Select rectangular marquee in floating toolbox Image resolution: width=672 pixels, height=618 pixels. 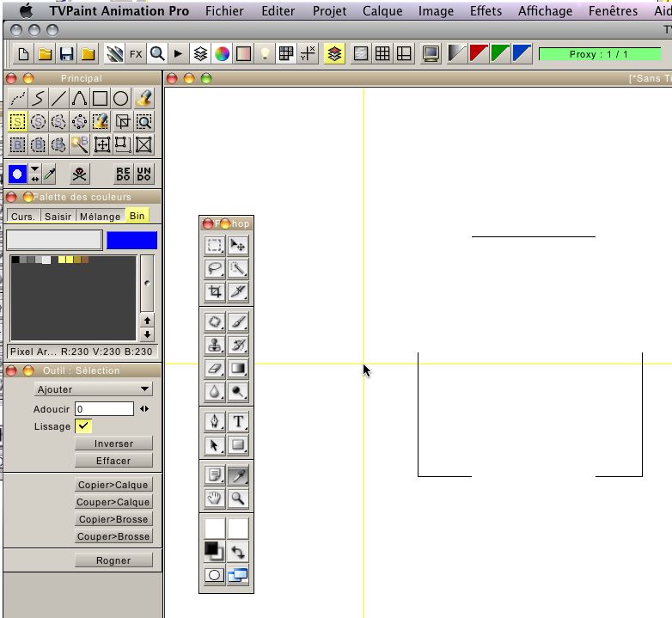(x=215, y=246)
